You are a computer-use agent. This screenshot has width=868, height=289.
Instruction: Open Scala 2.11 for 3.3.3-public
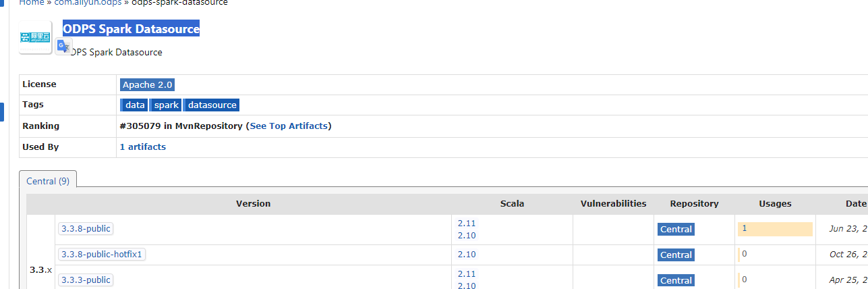coord(467,273)
